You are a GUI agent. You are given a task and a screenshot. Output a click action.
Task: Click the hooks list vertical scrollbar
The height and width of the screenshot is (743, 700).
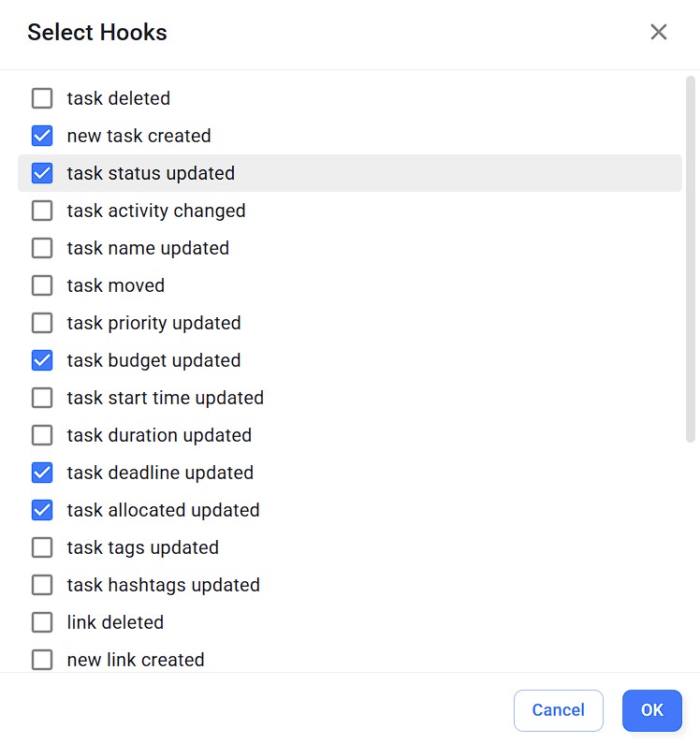[x=691, y=257]
